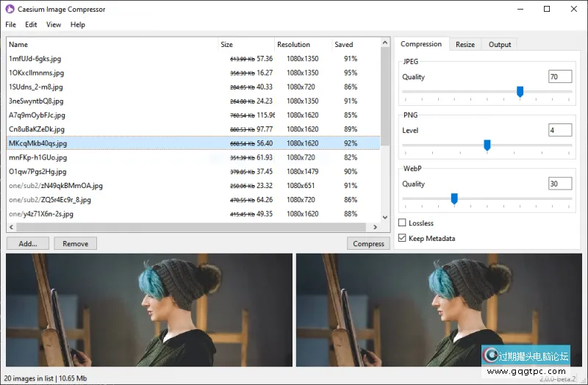
Task: Click the Remove button
Action: click(75, 243)
